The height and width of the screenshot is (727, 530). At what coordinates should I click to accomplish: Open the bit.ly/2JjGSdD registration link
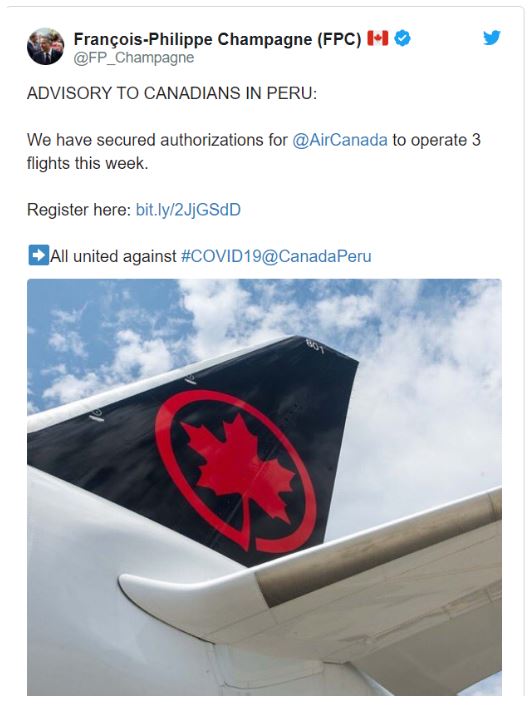tap(188, 210)
